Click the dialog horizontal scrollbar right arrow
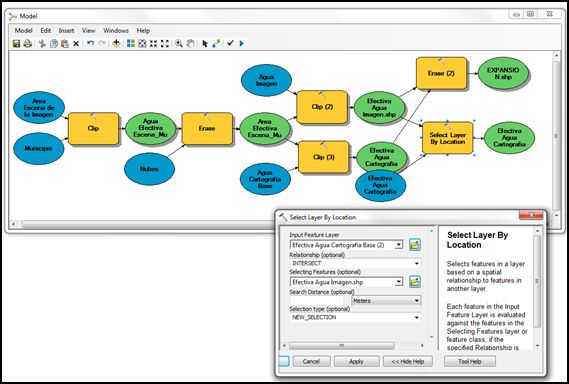Screen dimensions: 569x384 pos(422,346)
